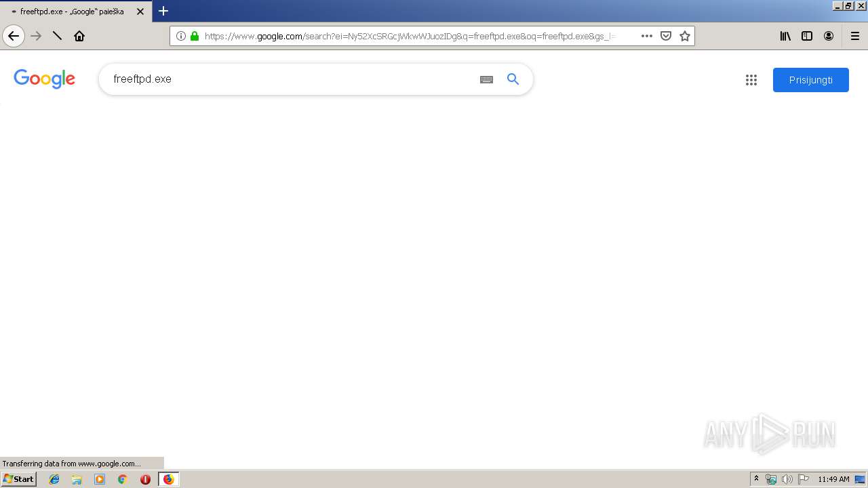Show hidden system tray icons
Image resolution: width=868 pixels, height=488 pixels.
pyautogui.click(x=757, y=479)
